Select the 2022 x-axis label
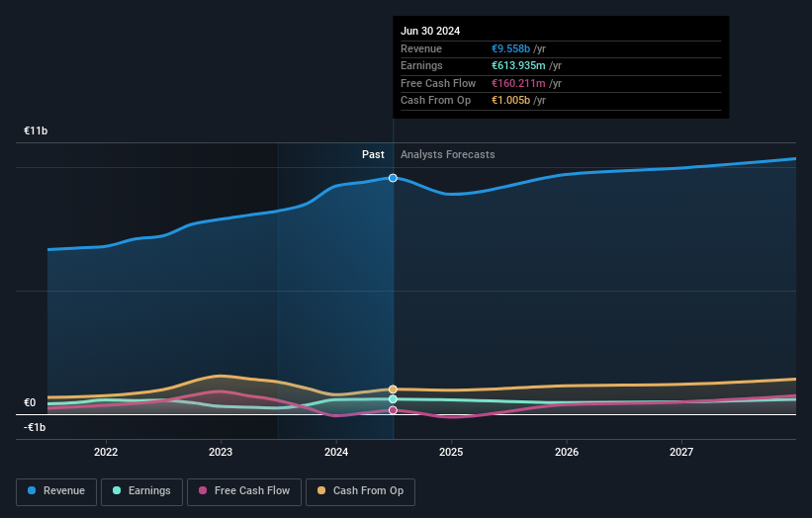Viewport: 812px width, 518px height. click(x=106, y=453)
